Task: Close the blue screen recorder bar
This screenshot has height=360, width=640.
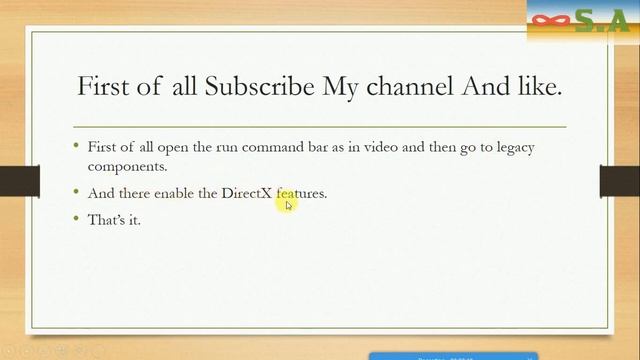Action: (530, 358)
